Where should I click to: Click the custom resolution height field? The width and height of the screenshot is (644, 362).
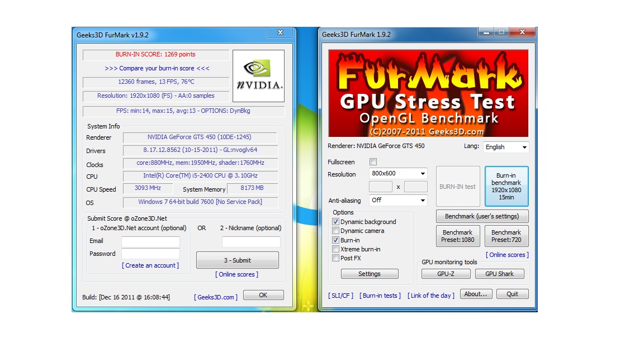416,187
